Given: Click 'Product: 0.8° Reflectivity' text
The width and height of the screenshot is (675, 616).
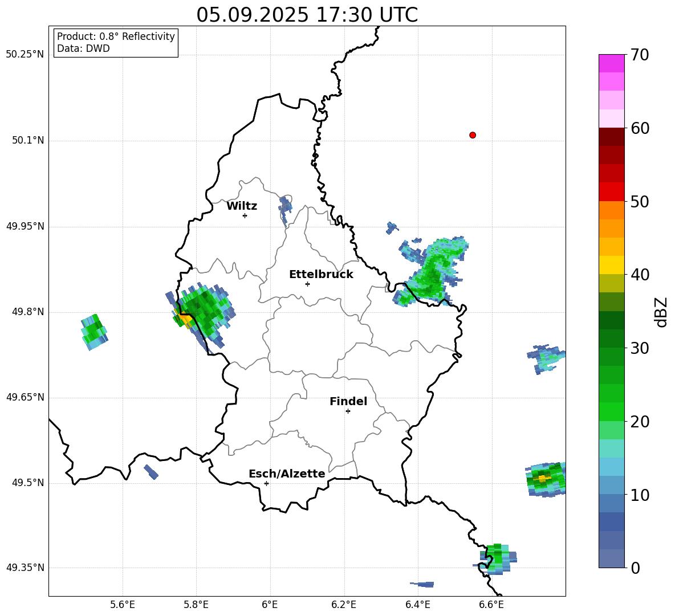Looking at the screenshot, I should [116, 36].
